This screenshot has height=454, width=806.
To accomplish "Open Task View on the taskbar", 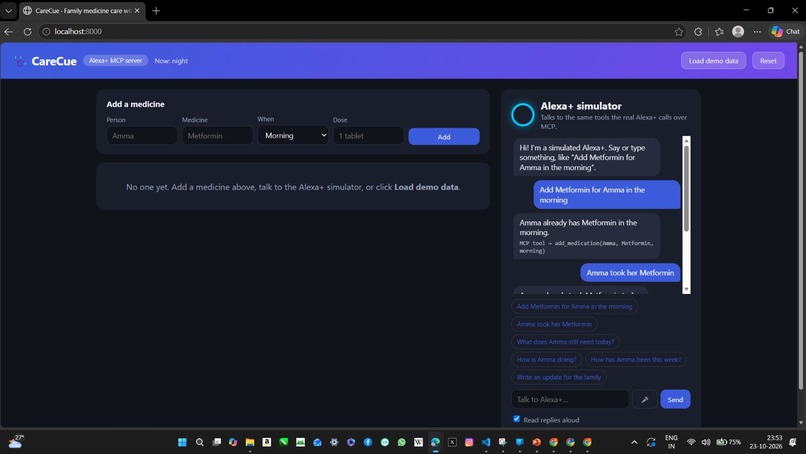I will (216, 442).
